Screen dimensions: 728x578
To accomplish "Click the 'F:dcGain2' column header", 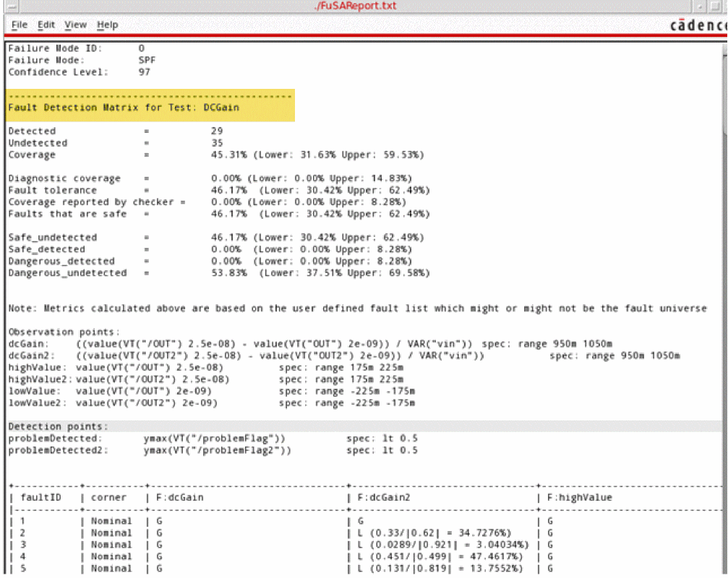I will pos(384,498).
